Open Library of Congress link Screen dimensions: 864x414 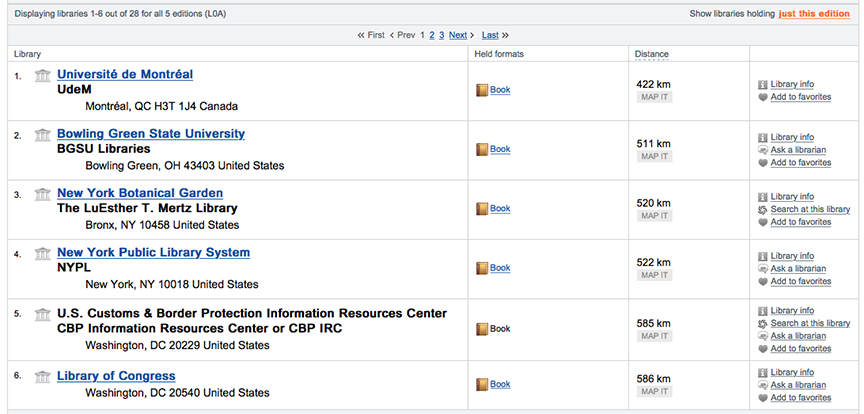coord(116,376)
